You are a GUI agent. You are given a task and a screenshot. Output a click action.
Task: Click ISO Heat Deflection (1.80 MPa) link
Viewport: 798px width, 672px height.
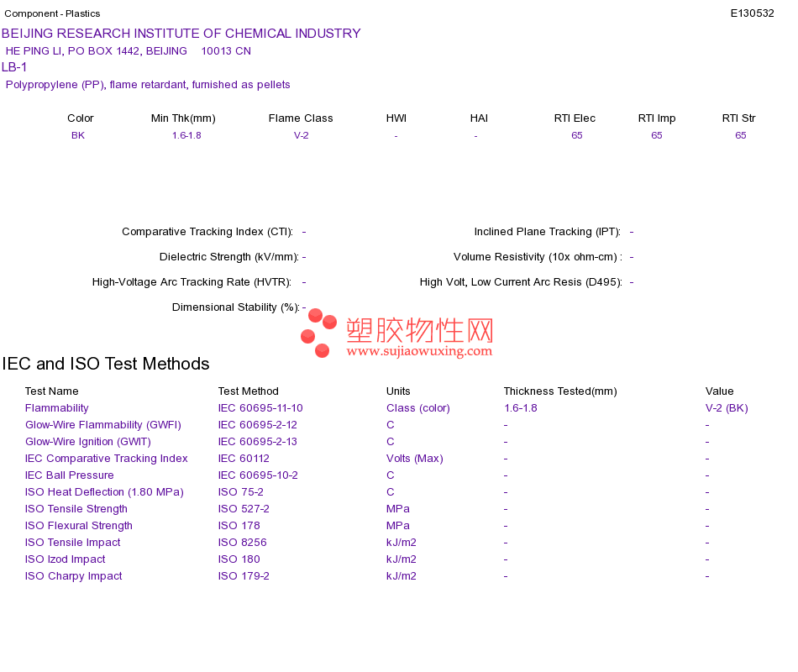104,492
